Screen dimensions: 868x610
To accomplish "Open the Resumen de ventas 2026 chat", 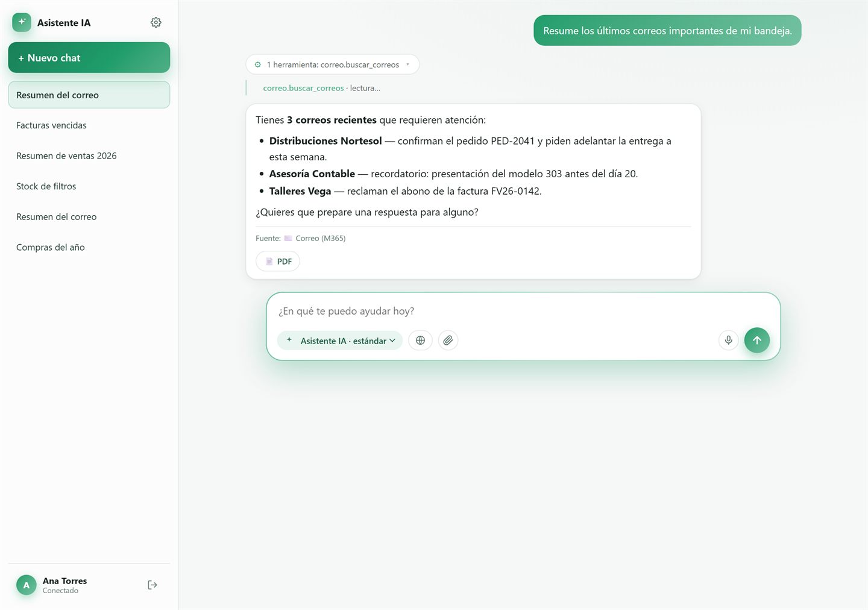I will 89,156.
